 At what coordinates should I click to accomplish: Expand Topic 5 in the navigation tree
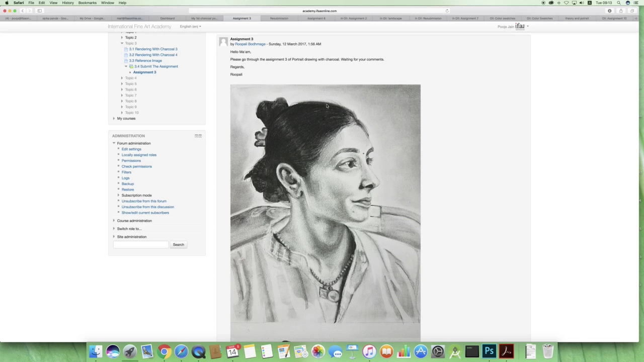(x=122, y=83)
